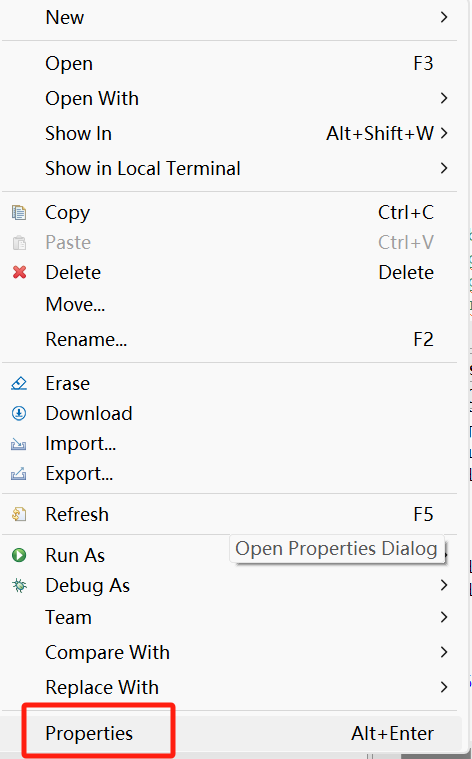Viewport: 472px width, 759px height.
Task: Click the Debug As bug icon
Action: 19,586
